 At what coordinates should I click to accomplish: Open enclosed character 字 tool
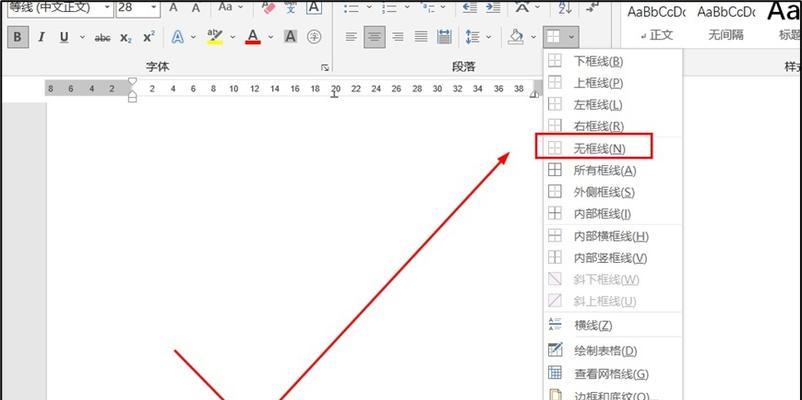(314, 37)
